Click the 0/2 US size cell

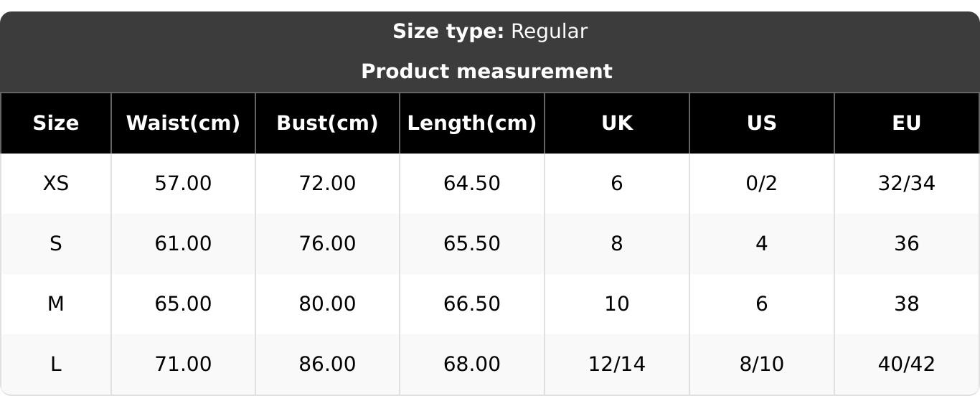pyautogui.click(x=762, y=184)
